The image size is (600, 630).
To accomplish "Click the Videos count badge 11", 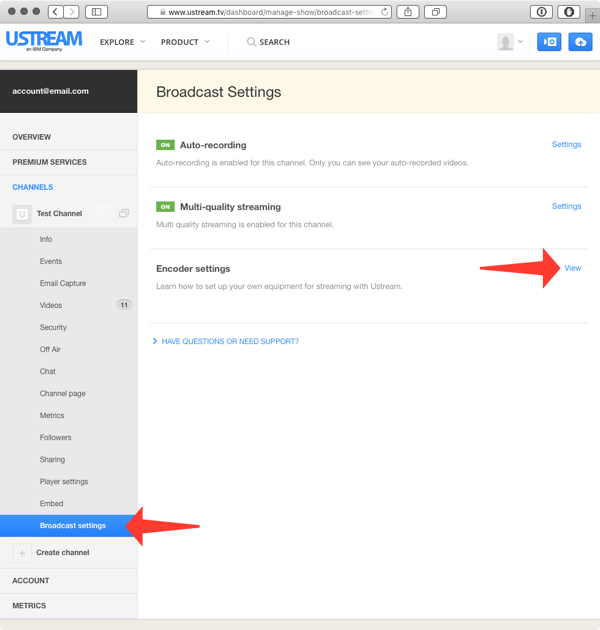I will coord(124,305).
